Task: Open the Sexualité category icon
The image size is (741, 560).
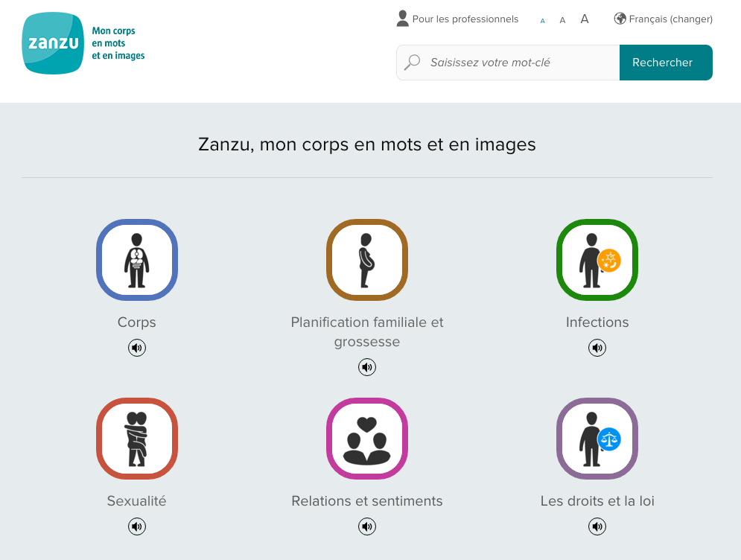Action: coord(136,439)
